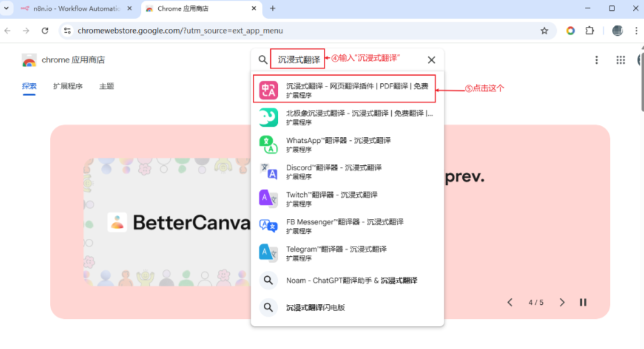Go to next carousel slide
The height and width of the screenshot is (349, 644).
point(562,302)
